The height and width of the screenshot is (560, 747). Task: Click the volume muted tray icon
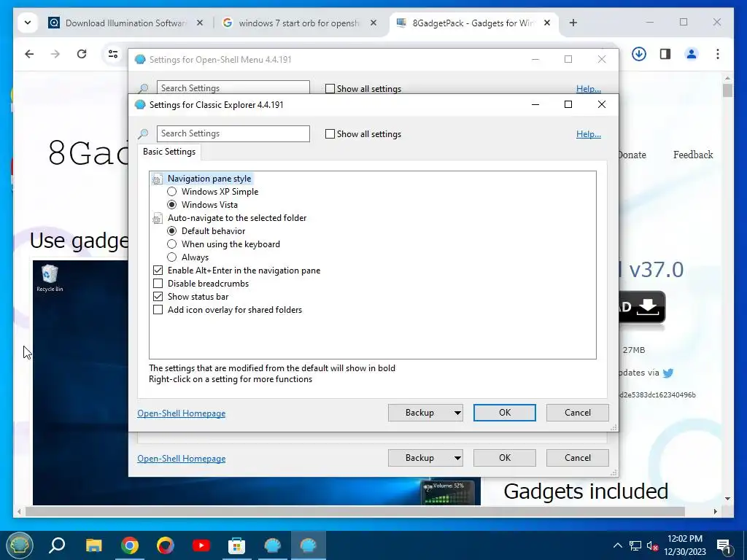click(x=652, y=545)
